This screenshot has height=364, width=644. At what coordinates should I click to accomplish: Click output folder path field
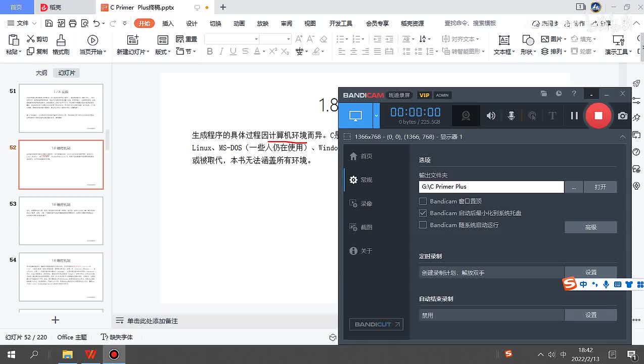tap(491, 187)
